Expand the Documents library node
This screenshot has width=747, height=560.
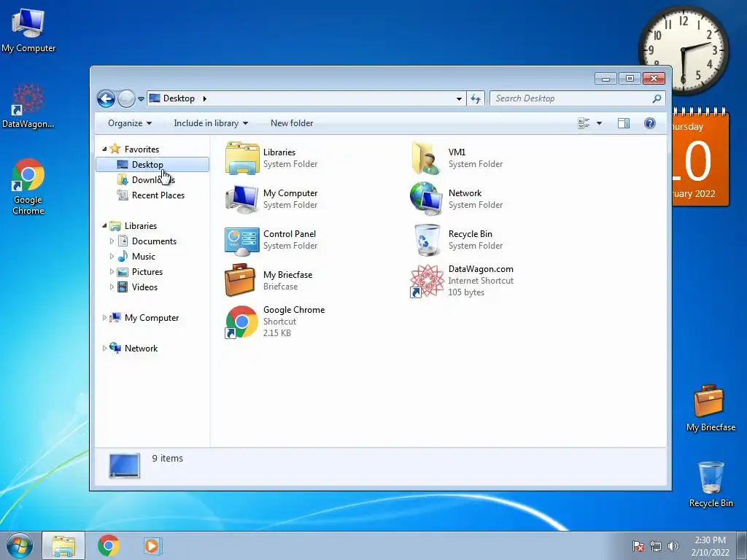coord(112,241)
